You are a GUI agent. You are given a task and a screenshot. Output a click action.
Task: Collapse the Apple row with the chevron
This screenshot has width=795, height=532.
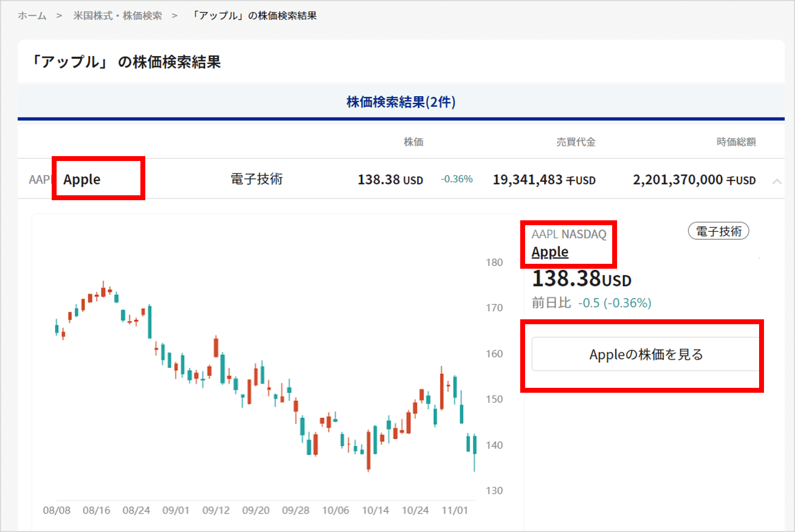coord(777,181)
